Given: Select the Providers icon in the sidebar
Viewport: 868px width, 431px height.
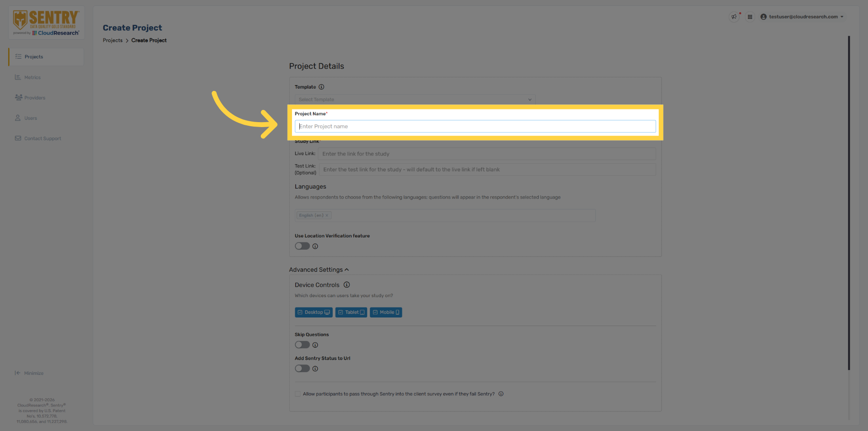Looking at the screenshot, I should [x=18, y=97].
